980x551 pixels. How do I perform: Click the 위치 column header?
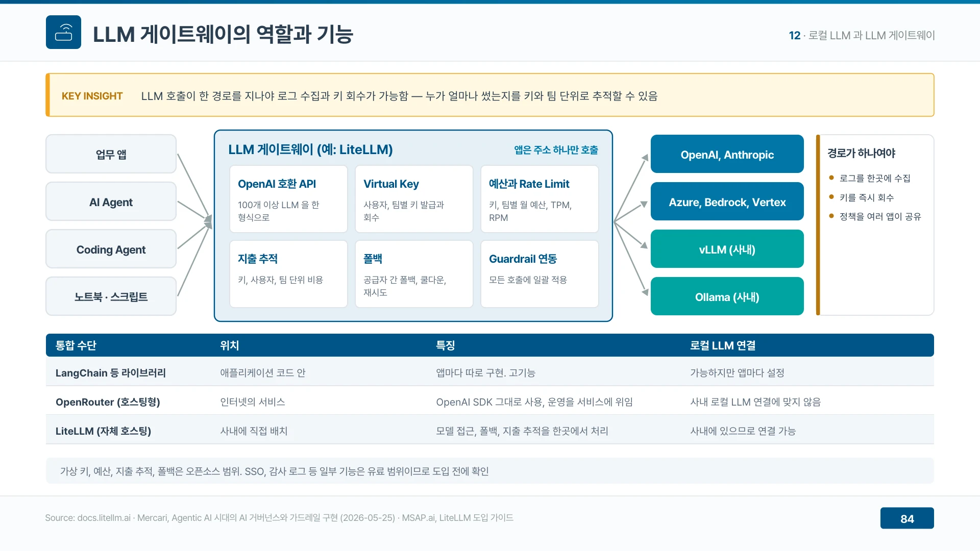point(229,345)
